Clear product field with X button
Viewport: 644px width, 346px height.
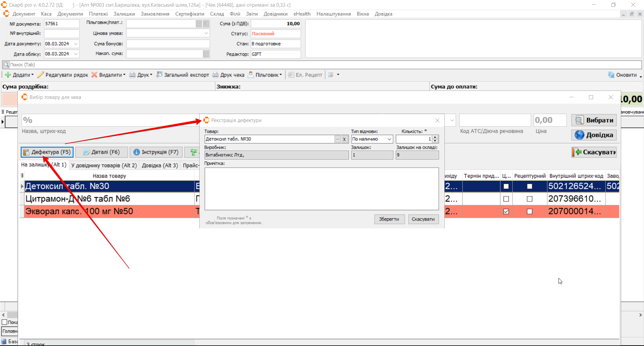point(344,139)
